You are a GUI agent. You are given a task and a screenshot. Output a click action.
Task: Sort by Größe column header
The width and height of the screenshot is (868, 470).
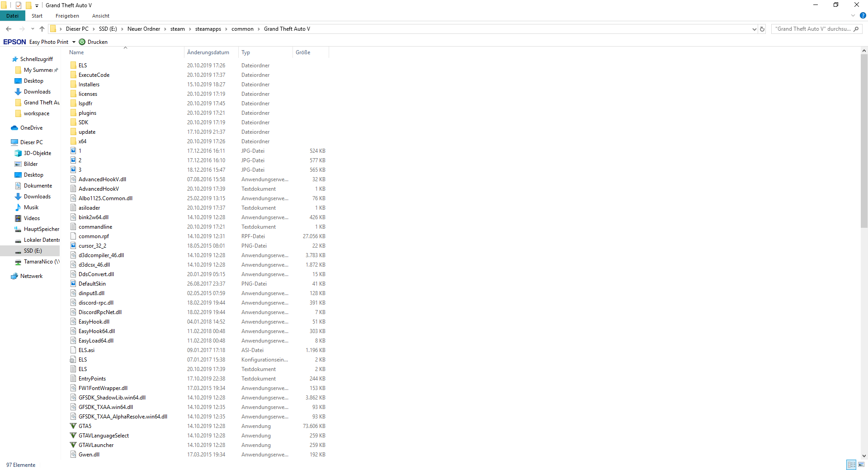tap(311, 52)
